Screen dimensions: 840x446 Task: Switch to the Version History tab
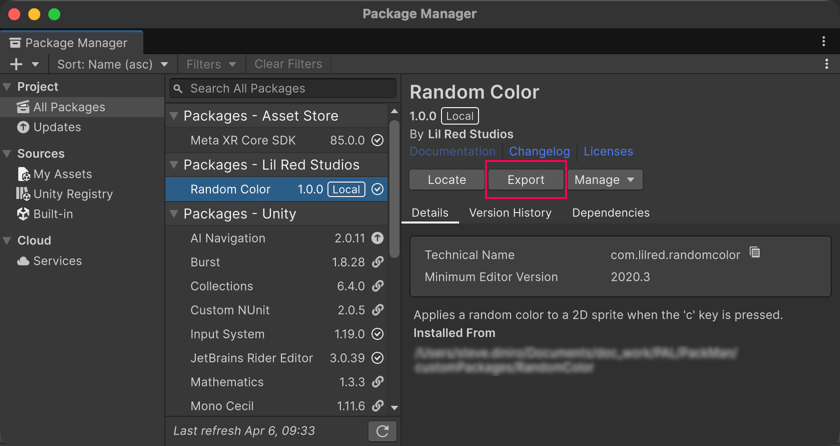click(x=510, y=213)
